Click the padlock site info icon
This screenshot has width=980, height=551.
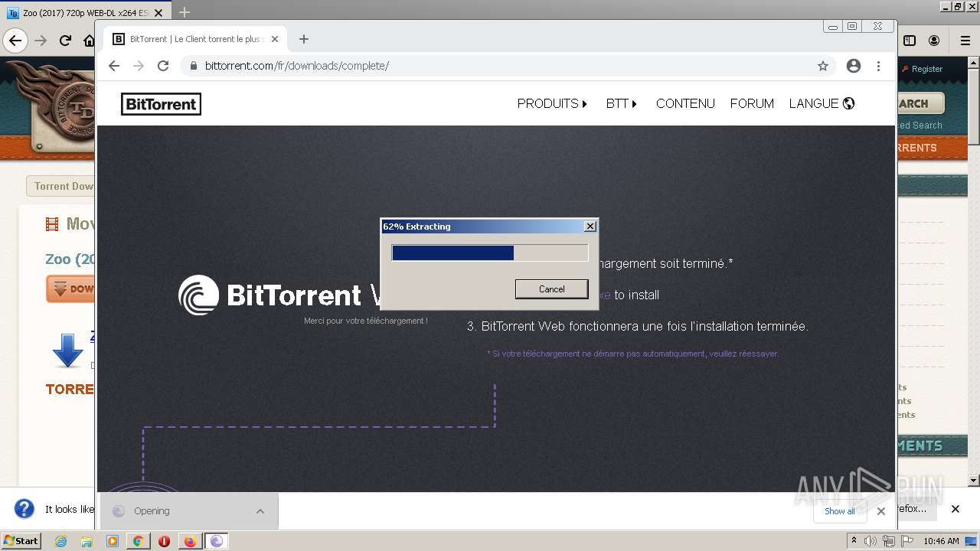coord(194,66)
